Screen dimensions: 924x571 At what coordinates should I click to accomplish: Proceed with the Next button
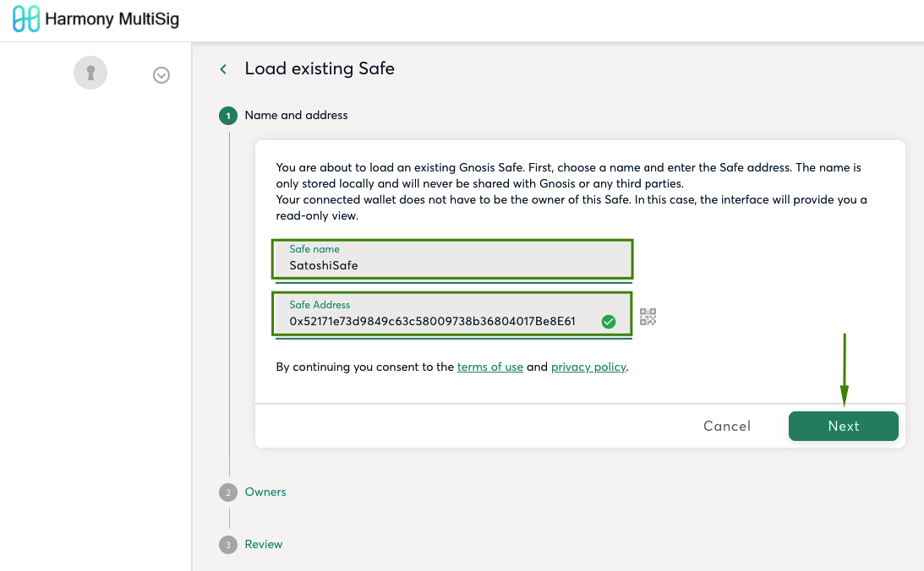pyautogui.click(x=844, y=427)
